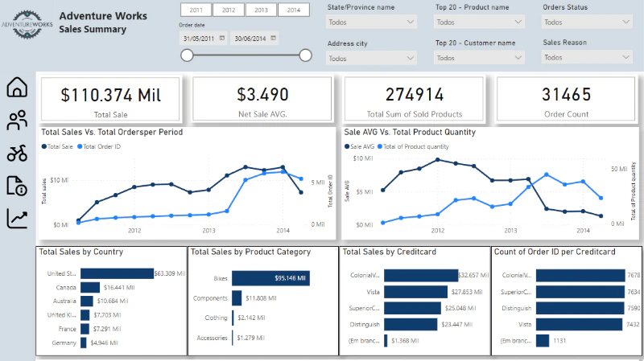Select the Components bar in category chart
Screen dimensions: 644x361
pyautogui.click(x=237, y=298)
